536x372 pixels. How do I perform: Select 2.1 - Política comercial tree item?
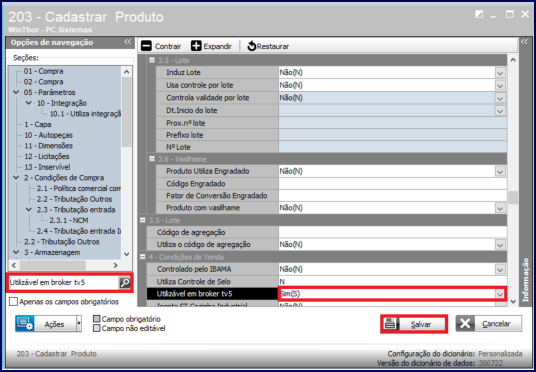[x=79, y=188]
